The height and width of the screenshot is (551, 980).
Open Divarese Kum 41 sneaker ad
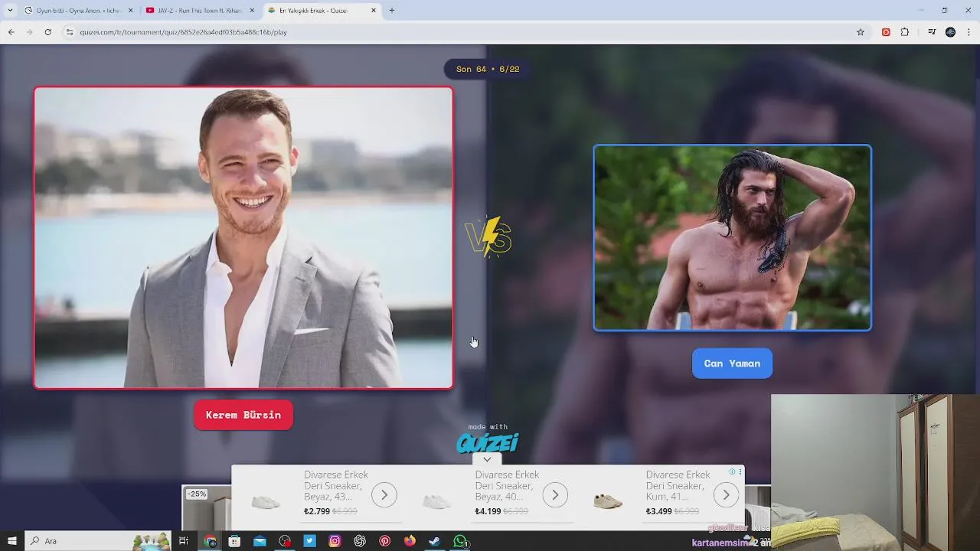tap(677, 486)
